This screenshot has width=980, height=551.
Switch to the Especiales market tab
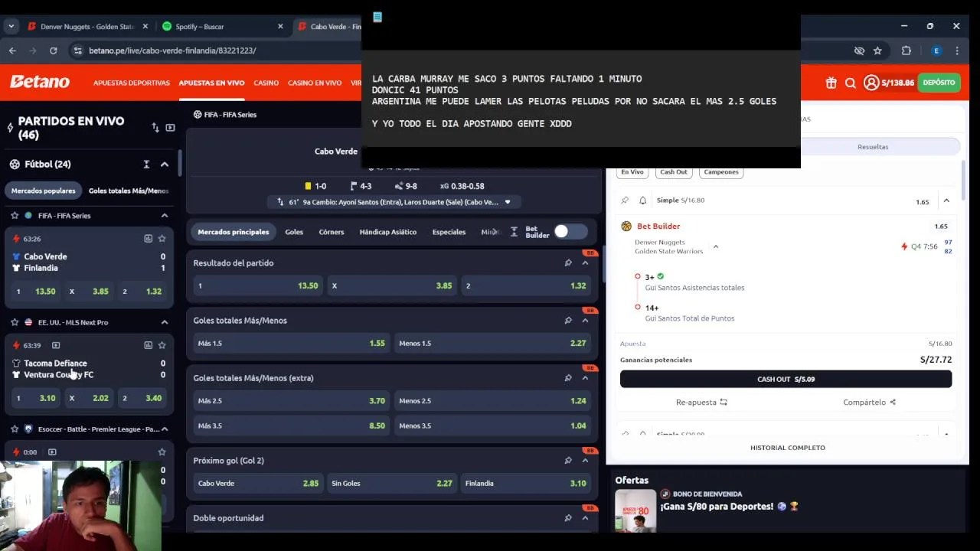click(449, 232)
